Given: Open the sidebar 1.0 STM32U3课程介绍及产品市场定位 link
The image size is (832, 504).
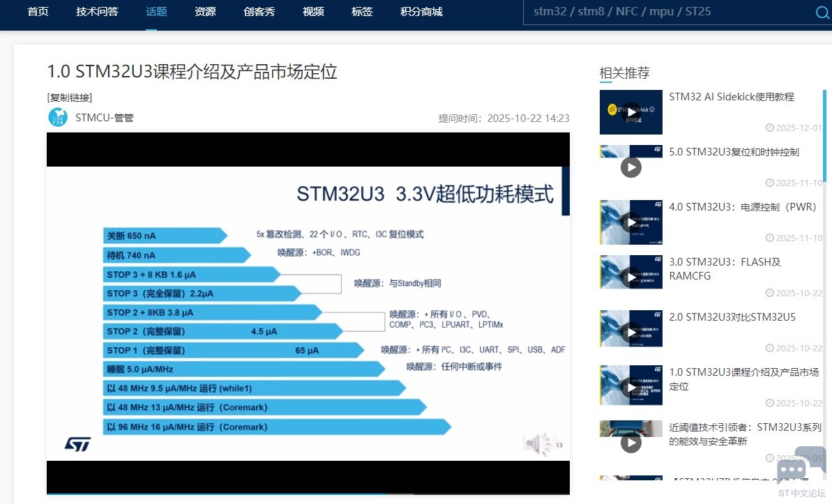Looking at the screenshot, I should tap(744, 379).
